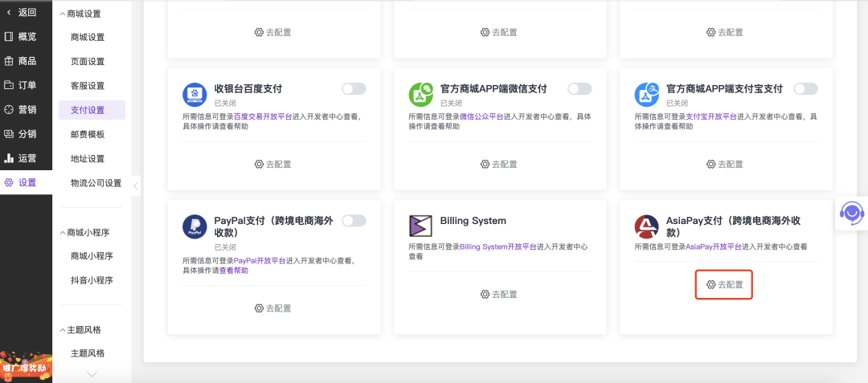Viewport: 868px width, 383px height.
Task: Go back using the 返回 button
Action: pos(22,12)
